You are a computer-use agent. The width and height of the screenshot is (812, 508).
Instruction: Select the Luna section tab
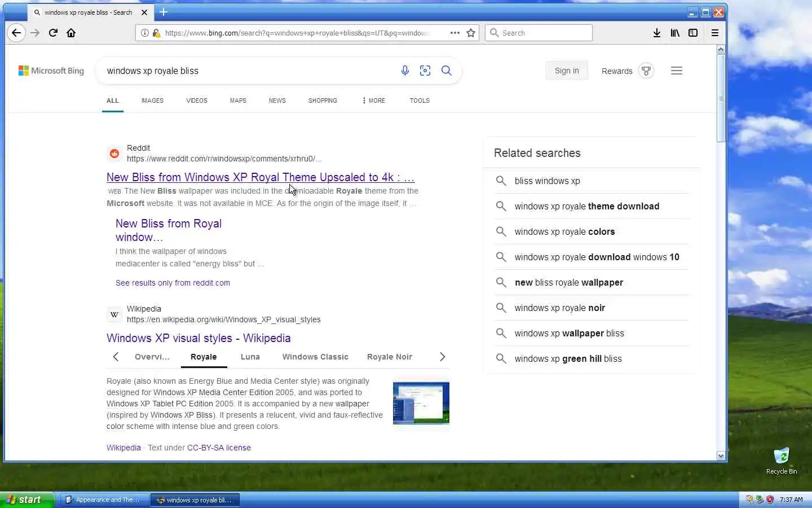[250, 357]
